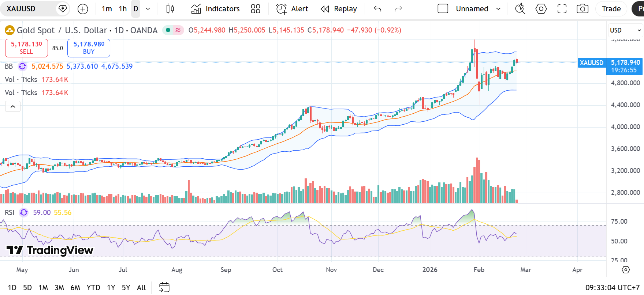Take a chart snapshot with camera icon
Viewport: 644px width, 295px height.
coord(582,9)
